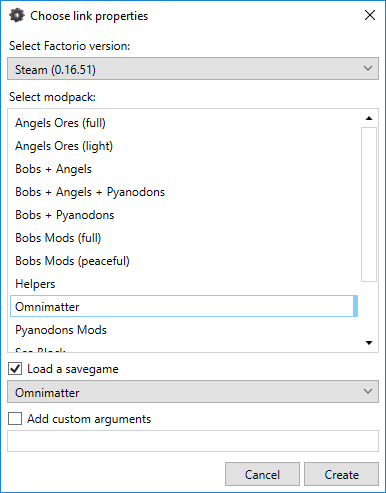Select Angels Ores (light) modpack

[x=184, y=146]
